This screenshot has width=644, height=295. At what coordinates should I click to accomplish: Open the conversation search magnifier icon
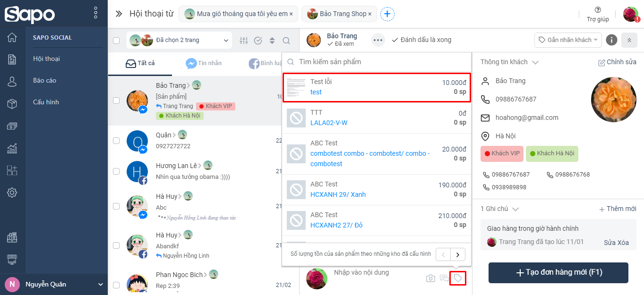pyautogui.click(x=286, y=41)
